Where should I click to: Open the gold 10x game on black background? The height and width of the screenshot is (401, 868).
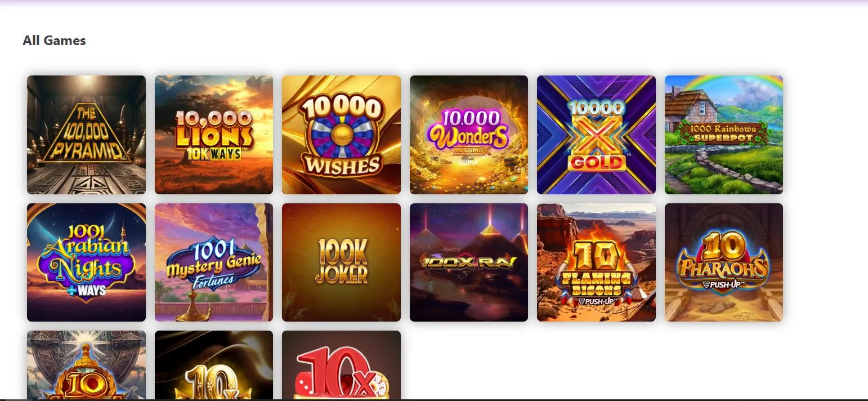coord(214,365)
